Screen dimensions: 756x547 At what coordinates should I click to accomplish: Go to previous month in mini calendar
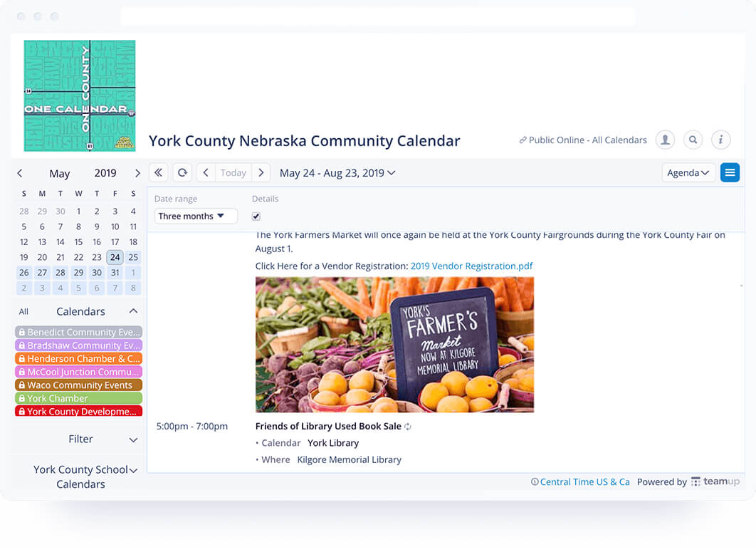20,173
